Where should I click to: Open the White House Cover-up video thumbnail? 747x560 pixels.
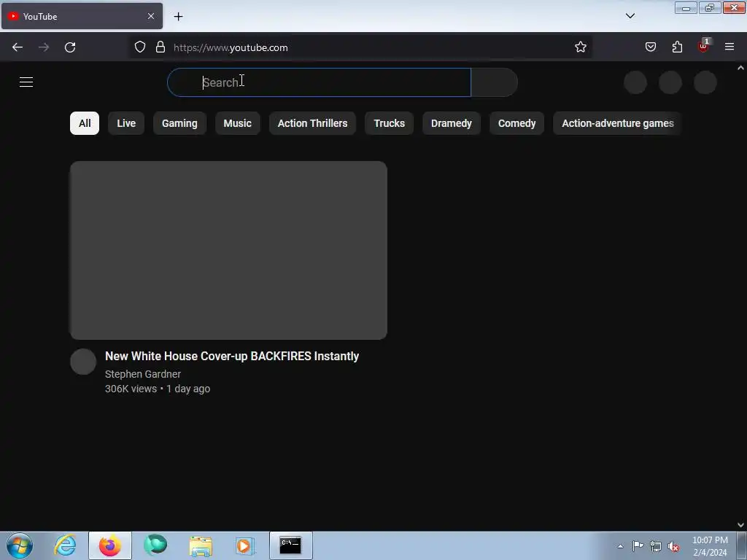pyautogui.click(x=228, y=251)
